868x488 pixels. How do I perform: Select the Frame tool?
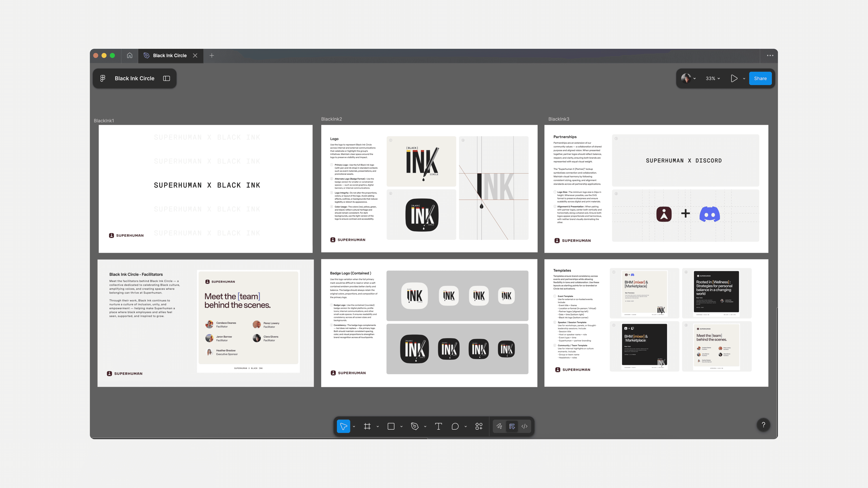[x=367, y=426]
